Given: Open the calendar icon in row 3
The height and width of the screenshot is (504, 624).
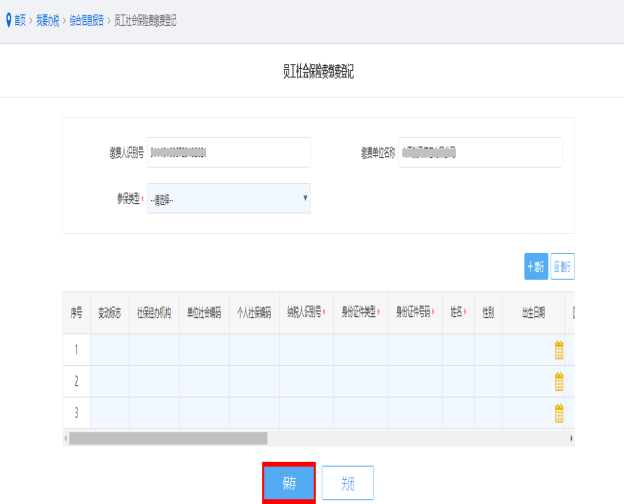Looking at the screenshot, I should (x=559, y=413).
